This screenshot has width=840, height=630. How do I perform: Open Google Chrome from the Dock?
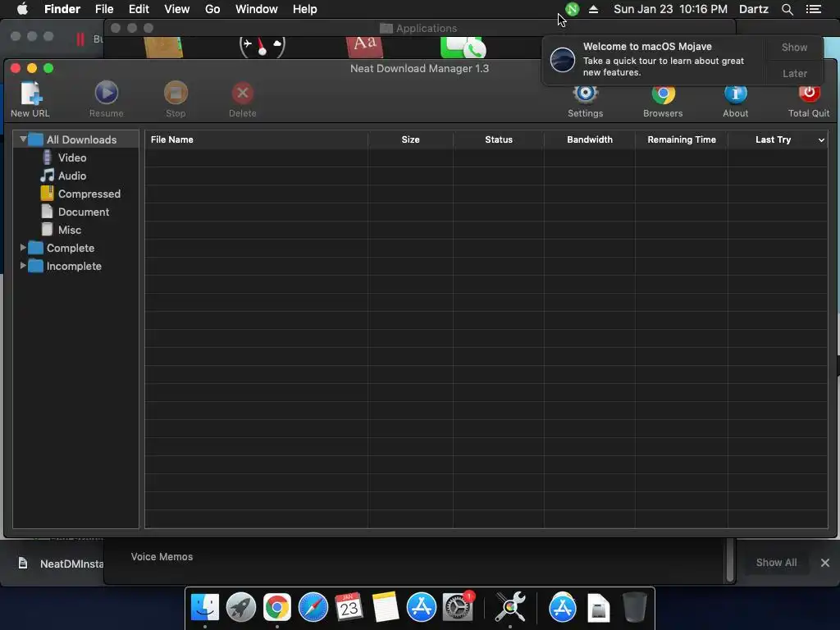point(277,607)
